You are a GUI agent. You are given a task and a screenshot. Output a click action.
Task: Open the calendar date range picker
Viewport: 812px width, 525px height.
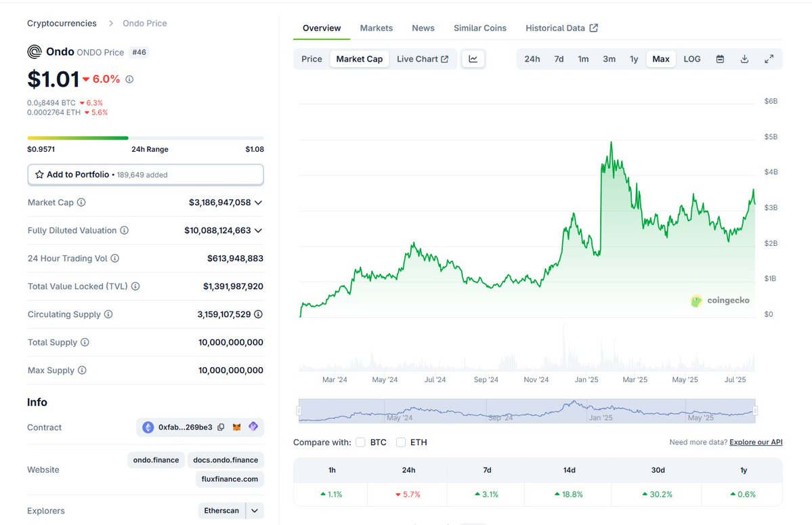pyautogui.click(x=720, y=59)
